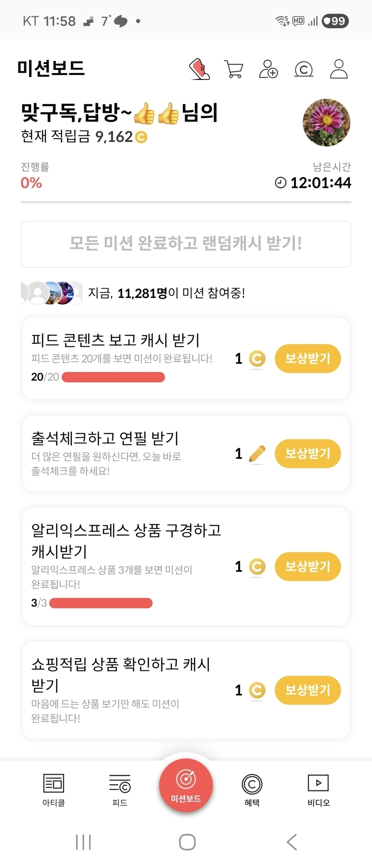Viewport: 372px width, 868px height.
Task: Open the user profile icon
Action: pyautogui.click(x=338, y=69)
